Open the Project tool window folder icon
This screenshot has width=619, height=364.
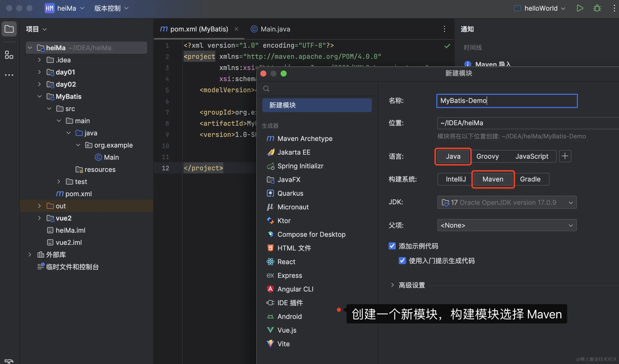pos(9,29)
